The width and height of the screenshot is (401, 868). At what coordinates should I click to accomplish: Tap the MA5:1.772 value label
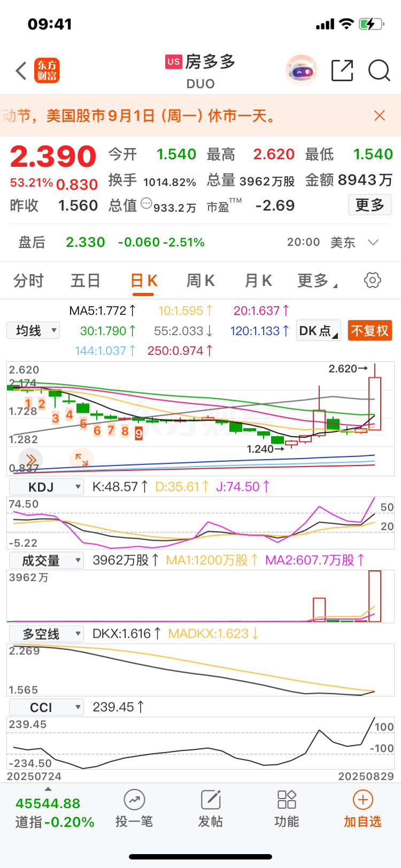(x=103, y=311)
